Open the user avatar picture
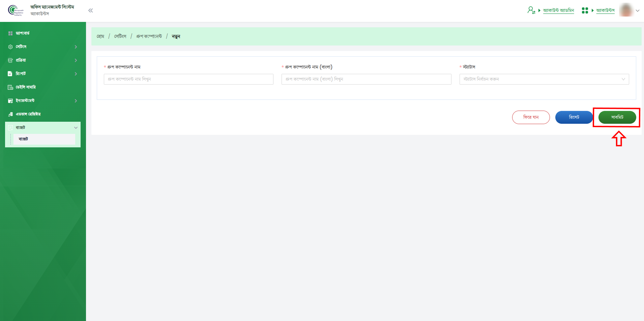This screenshot has width=644, height=321. coord(626,10)
